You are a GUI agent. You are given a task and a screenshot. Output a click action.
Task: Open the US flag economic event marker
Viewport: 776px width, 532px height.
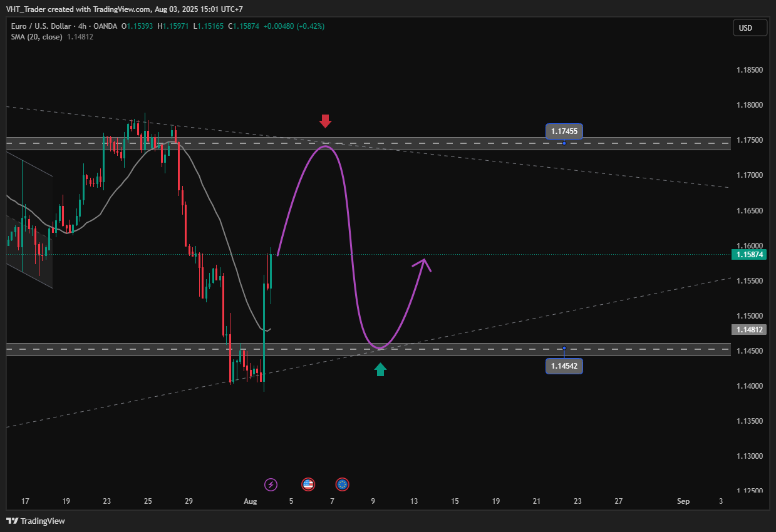pos(308,484)
